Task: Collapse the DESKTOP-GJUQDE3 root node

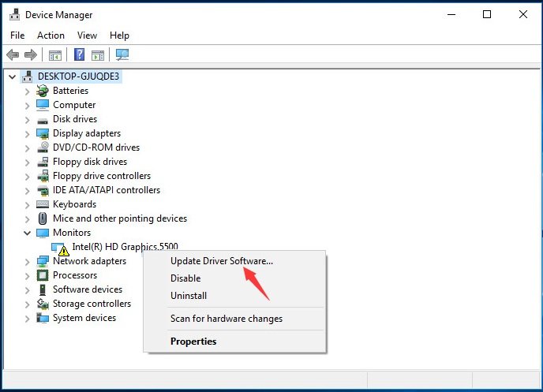Action: pyautogui.click(x=12, y=77)
